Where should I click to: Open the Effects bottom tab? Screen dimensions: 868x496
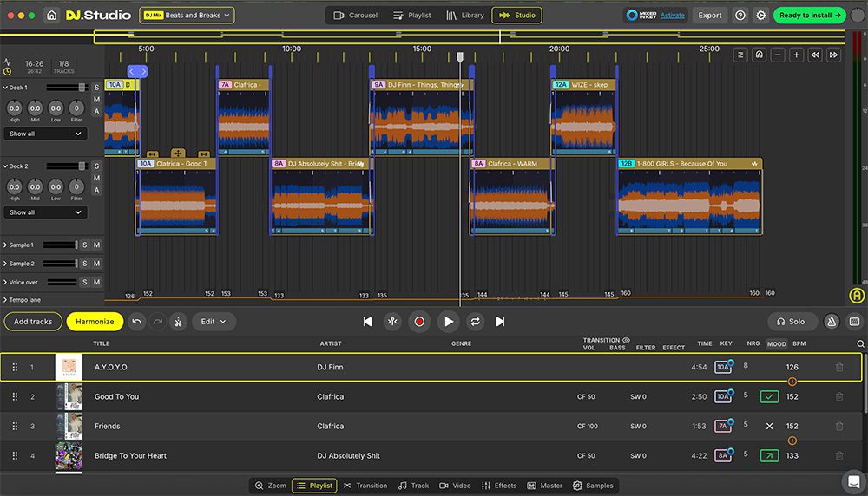[x=499, y=486]
